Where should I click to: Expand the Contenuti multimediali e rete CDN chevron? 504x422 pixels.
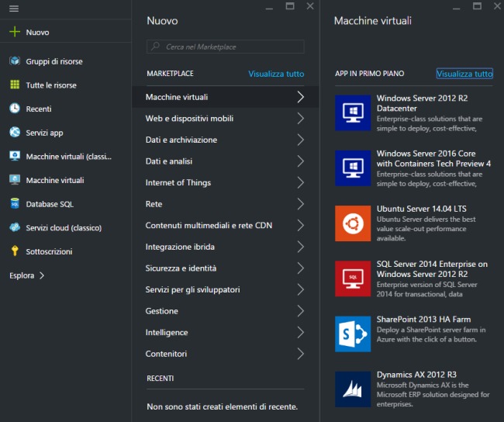[x=300, y=225]
